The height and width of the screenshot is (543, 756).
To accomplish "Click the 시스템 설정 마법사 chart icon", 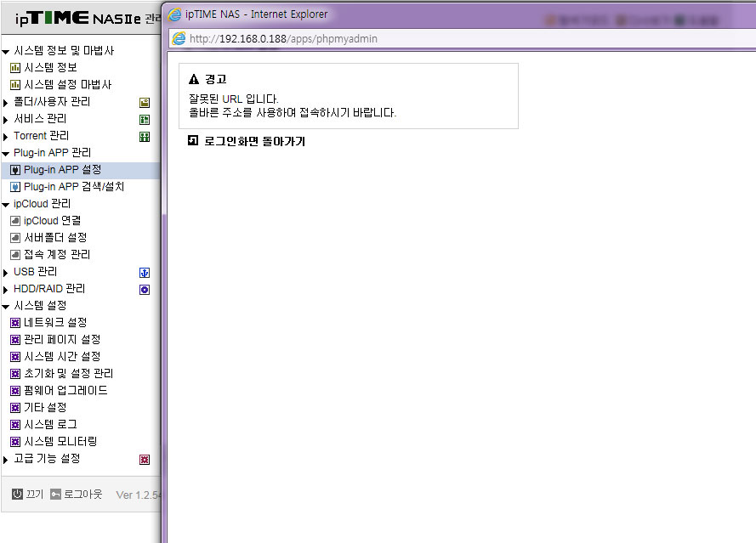I will 15,85.
